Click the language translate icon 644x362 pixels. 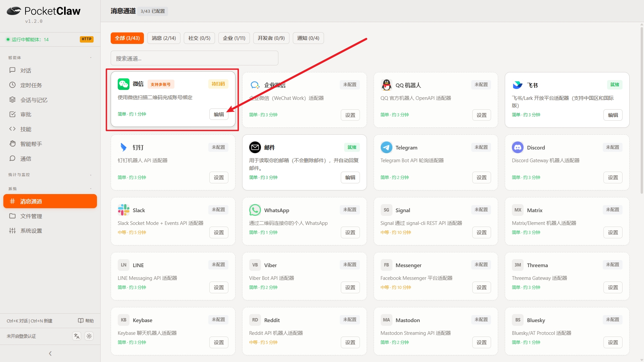coord(77,336)
